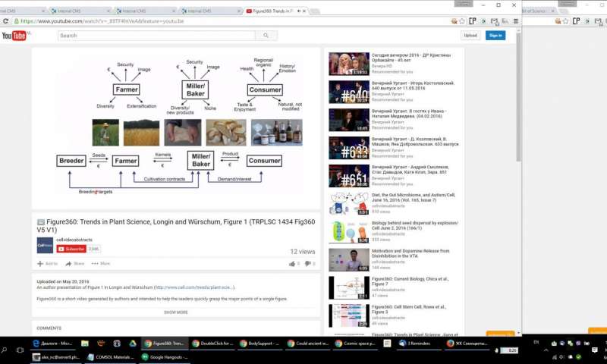Open the More options under the video

(x=101, y=264)
